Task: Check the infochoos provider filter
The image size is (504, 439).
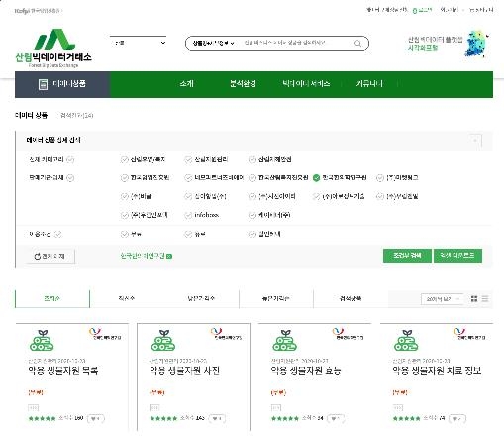Action: [188, 215]
